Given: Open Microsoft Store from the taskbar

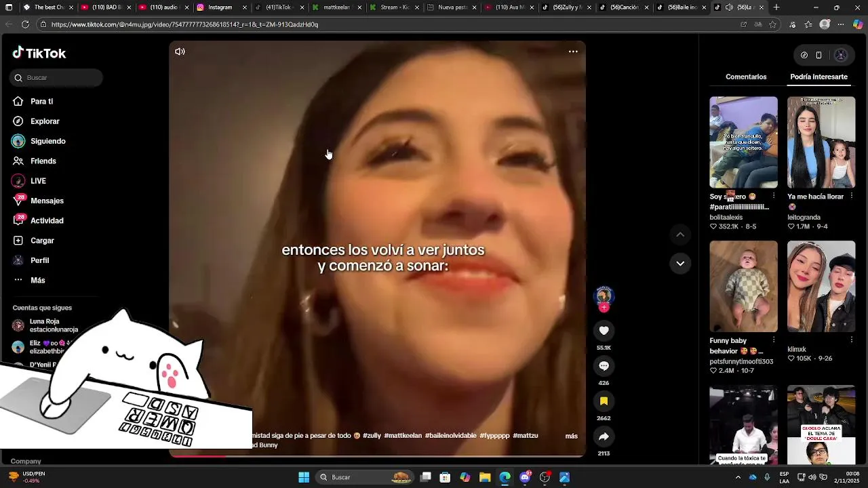Looking at the screenshot, I should point(445,477).
